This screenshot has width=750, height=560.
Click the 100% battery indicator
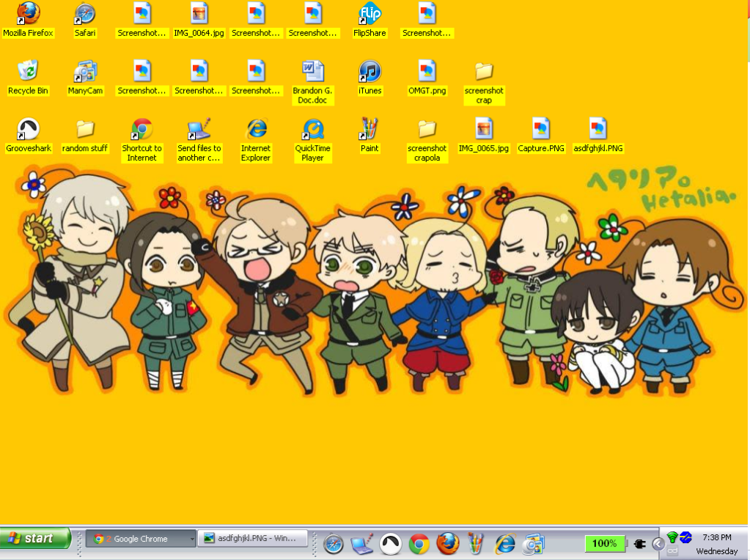[605, 543]
